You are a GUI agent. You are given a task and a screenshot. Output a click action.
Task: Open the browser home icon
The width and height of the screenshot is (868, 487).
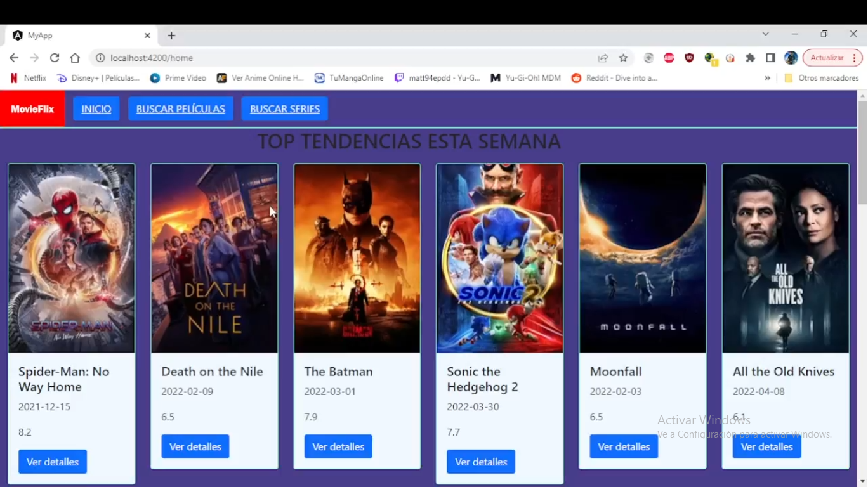75,58
